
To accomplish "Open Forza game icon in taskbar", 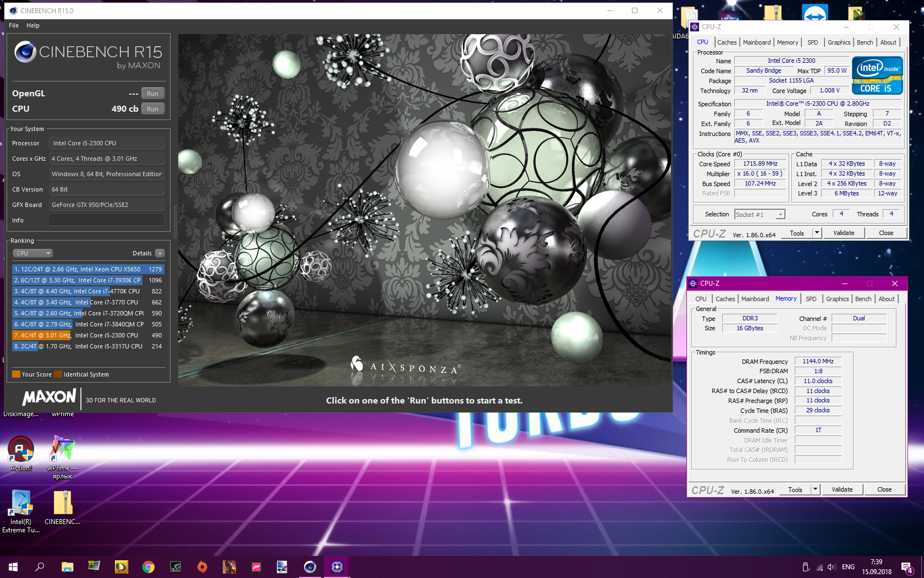I will coord(256,566).
